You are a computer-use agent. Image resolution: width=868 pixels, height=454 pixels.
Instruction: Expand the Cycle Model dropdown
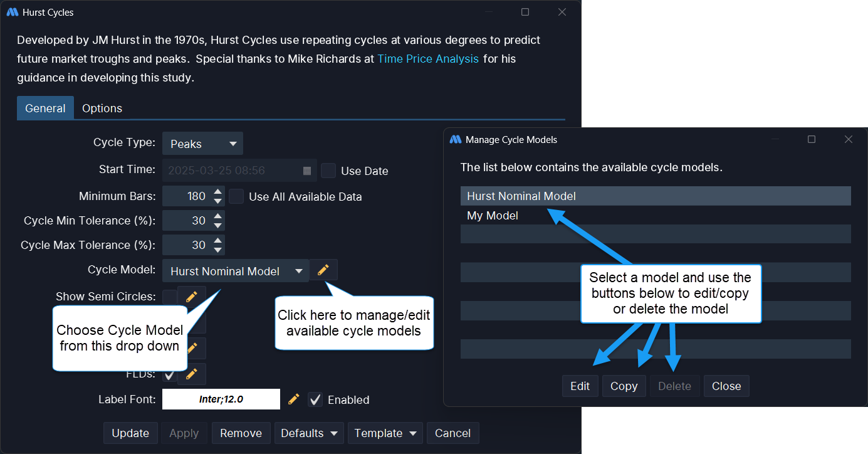click(236, 271)
